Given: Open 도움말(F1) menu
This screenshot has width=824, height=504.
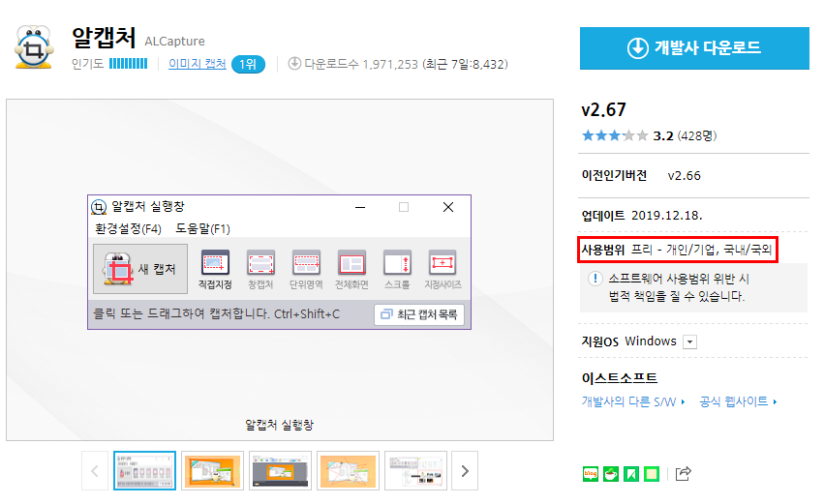Looking at the screenshot, I should (202, 229).
